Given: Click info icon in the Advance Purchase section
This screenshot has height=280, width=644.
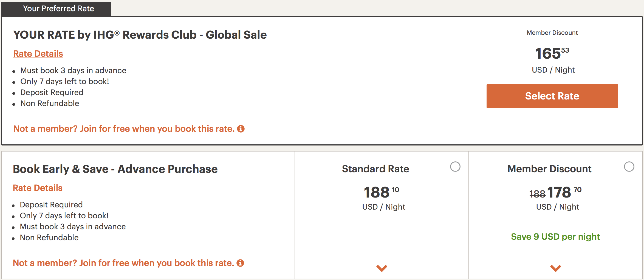Looking at the screenshot, I should (x=240, y=263).
